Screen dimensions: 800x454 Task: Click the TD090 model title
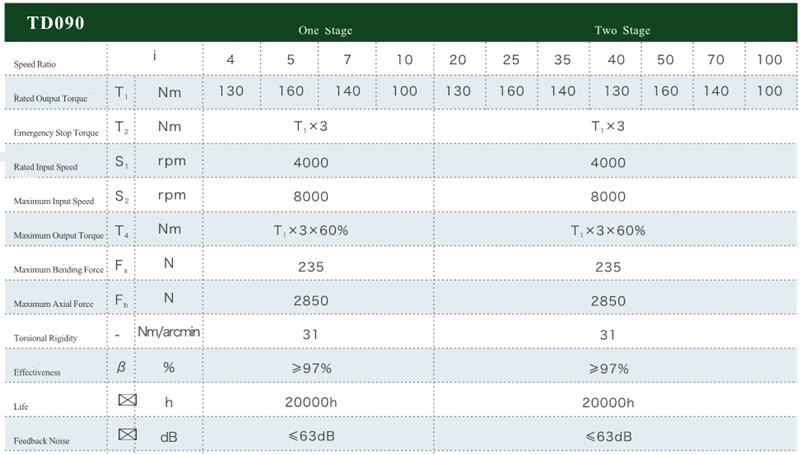pos(51,22)
